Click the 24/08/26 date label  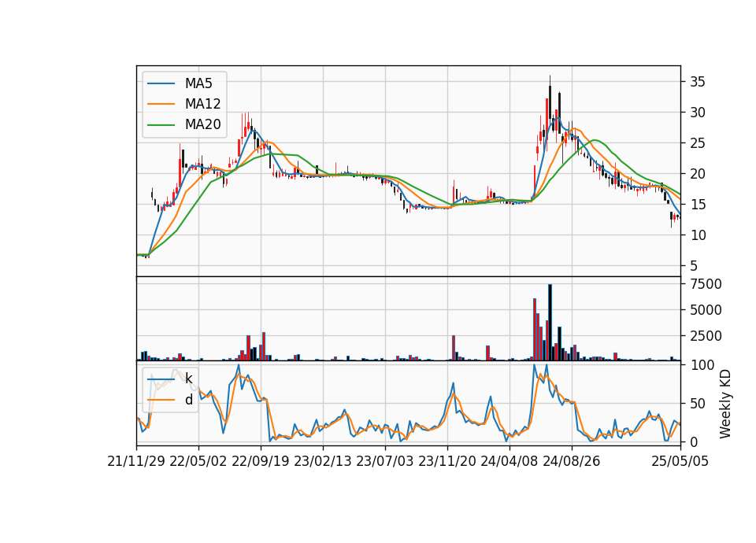coord(572,461)
